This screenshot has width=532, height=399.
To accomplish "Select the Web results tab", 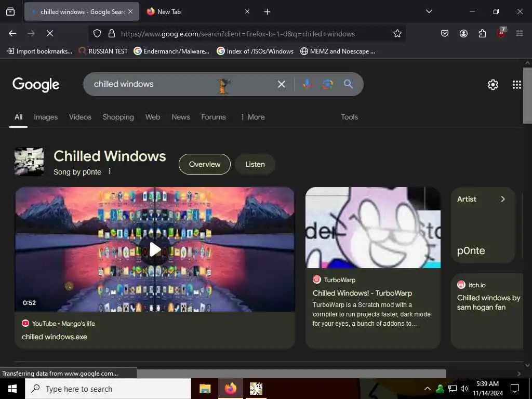I will (x=153, y=117).
